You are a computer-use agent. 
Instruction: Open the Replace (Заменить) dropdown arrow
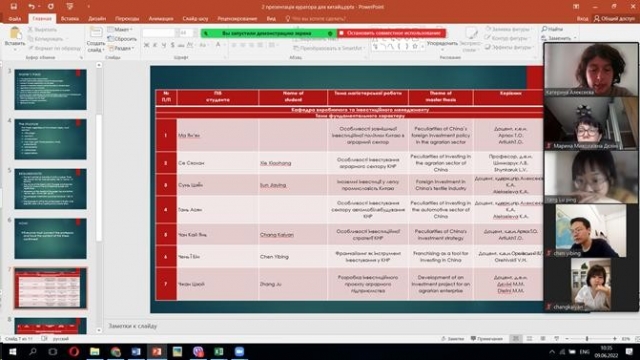click(575, 38)
